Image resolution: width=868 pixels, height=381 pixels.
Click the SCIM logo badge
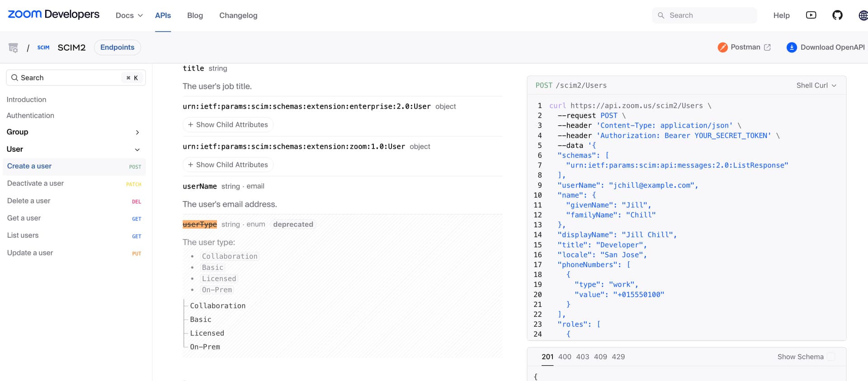(43, 47)
